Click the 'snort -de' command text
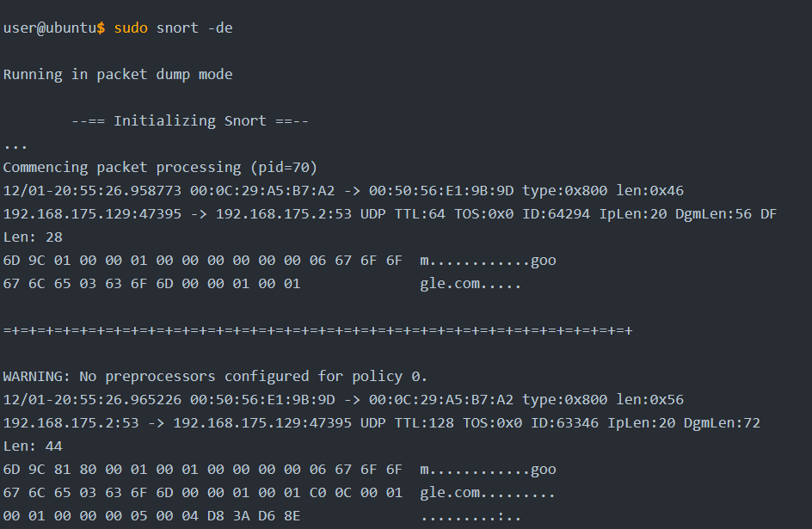The image size is (812, 529). [194, 28]
